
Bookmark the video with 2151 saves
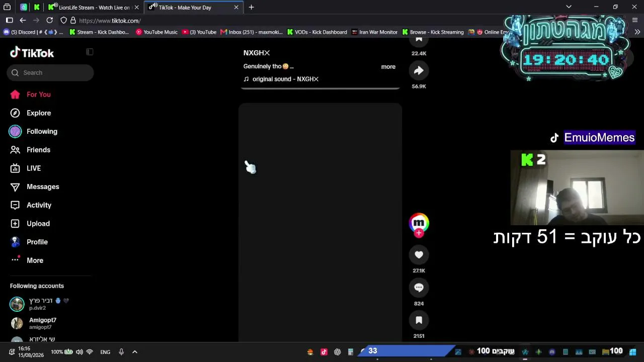pyautogui.click(x=419, y=320)
